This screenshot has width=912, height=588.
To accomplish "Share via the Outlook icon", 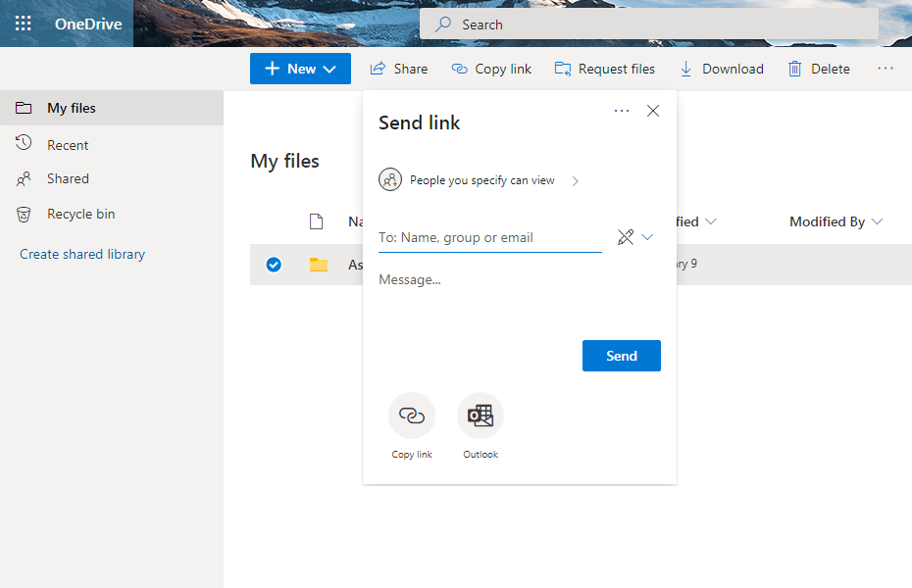I will click(x=481, y=416).
